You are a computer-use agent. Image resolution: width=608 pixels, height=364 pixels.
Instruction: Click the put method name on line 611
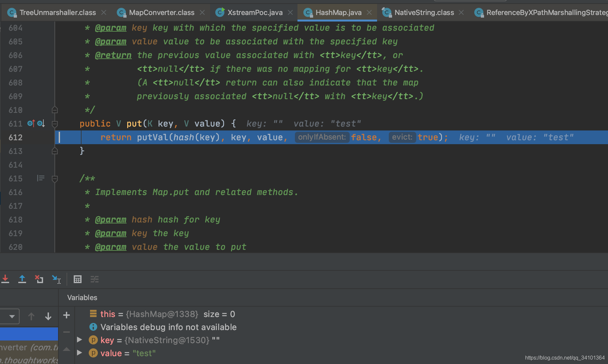click(x=134, y=124)
